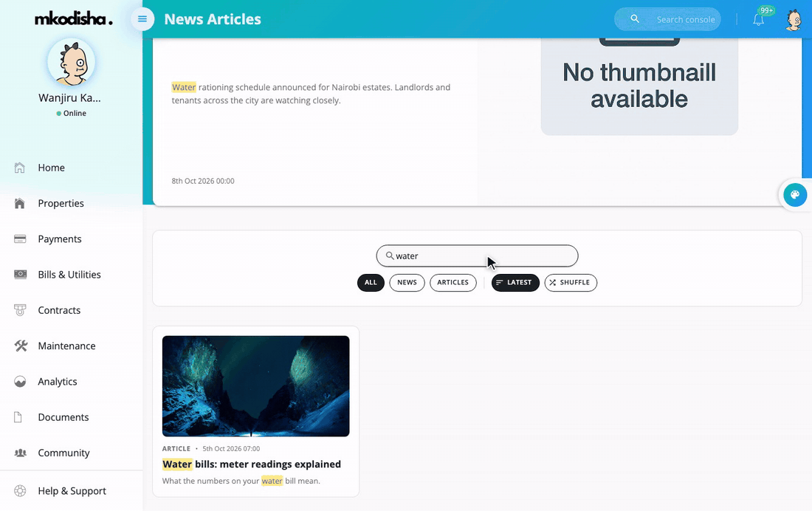Click 'What the numbers on your water bill mean'
Screen dimensions: 812x511
241,481
